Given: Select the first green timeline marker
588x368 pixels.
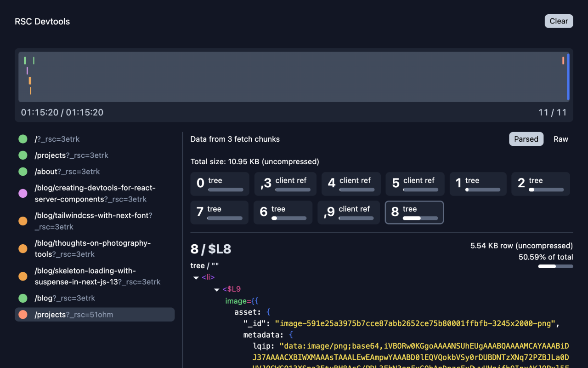Looking at the screenshot, I should (24, 60).
